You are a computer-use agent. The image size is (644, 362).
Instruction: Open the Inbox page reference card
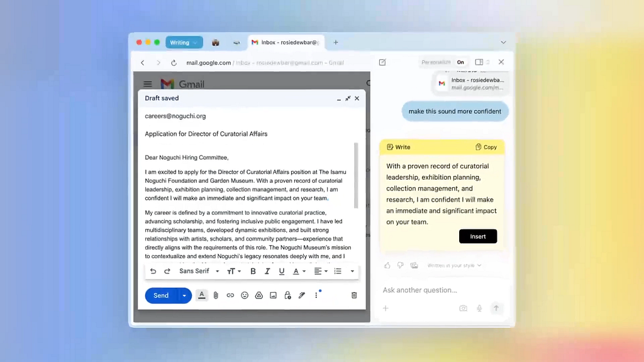tap(471, 84)
